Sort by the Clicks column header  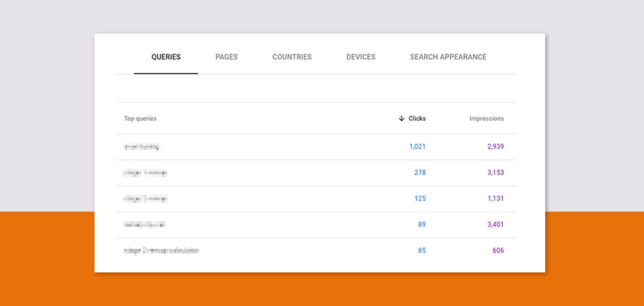click(x=416, y=119)
